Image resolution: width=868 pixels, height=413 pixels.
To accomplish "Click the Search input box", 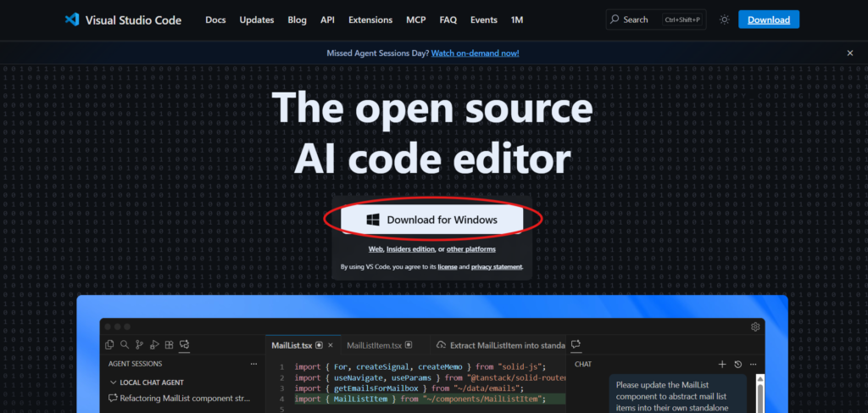I will [657, 20].
